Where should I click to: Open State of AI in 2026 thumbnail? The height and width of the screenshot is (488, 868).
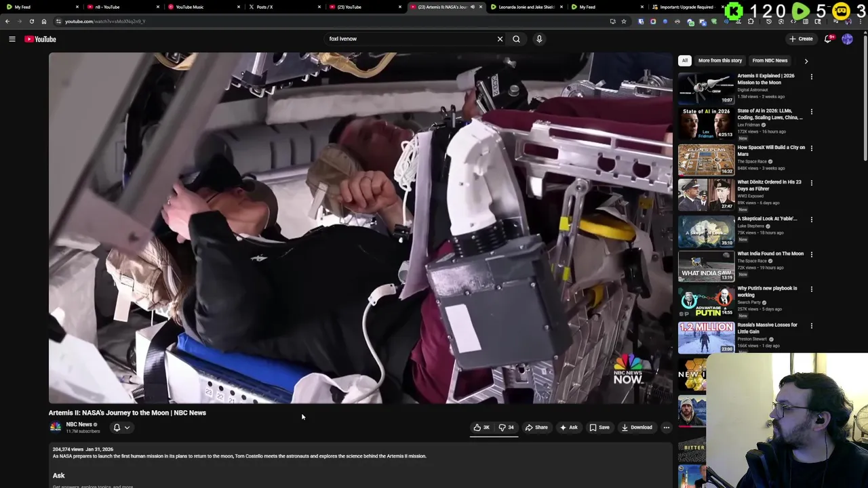coord(706,123)
